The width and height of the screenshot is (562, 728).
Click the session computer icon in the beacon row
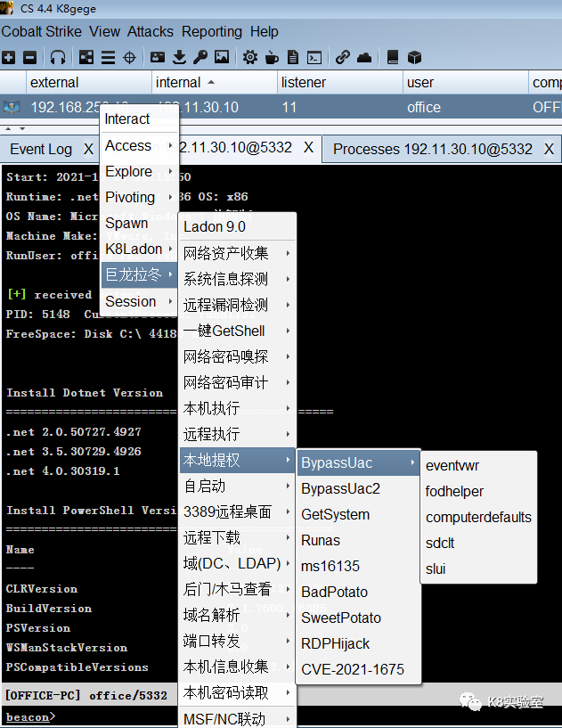tap(12, 107)
